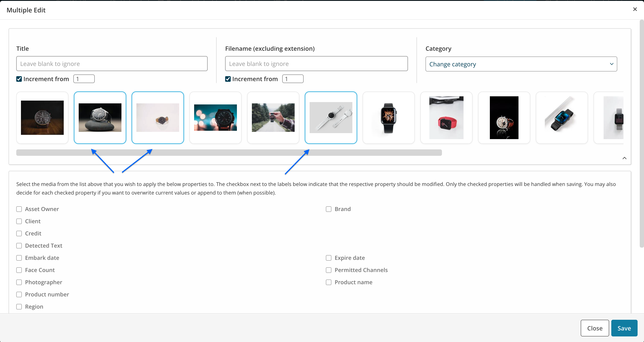Screen dimensions: 644x342
Task: Enable the Product name checkbox
Action: 328,282
